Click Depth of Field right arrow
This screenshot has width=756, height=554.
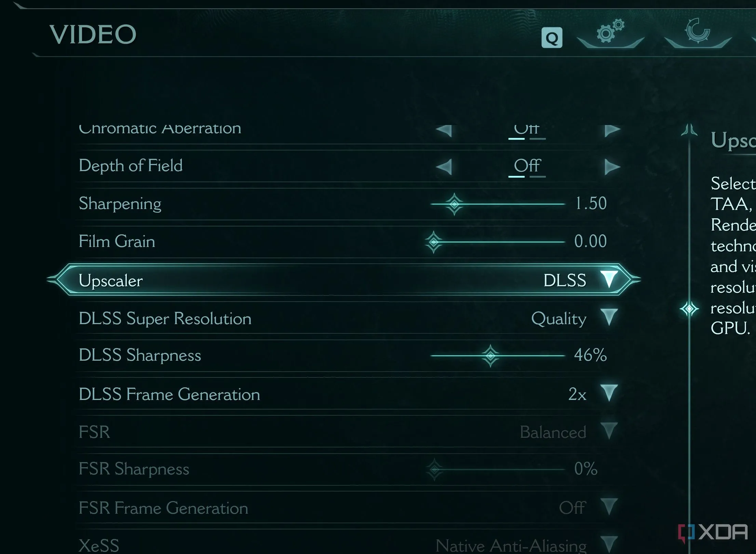point(612,167)
